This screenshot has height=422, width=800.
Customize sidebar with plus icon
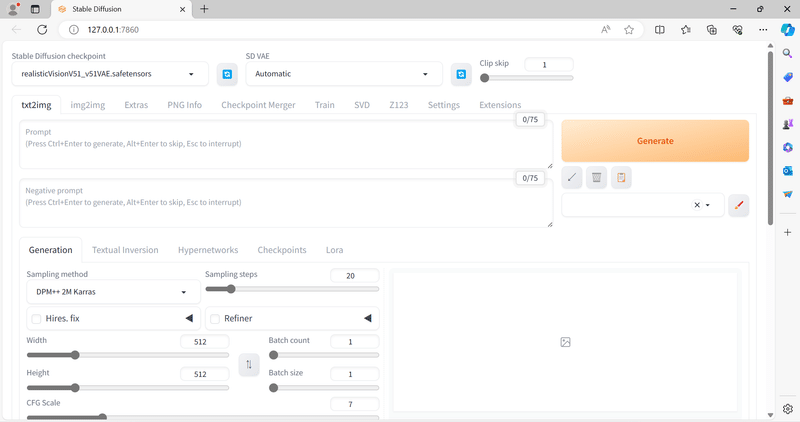[x=788, y=232]
